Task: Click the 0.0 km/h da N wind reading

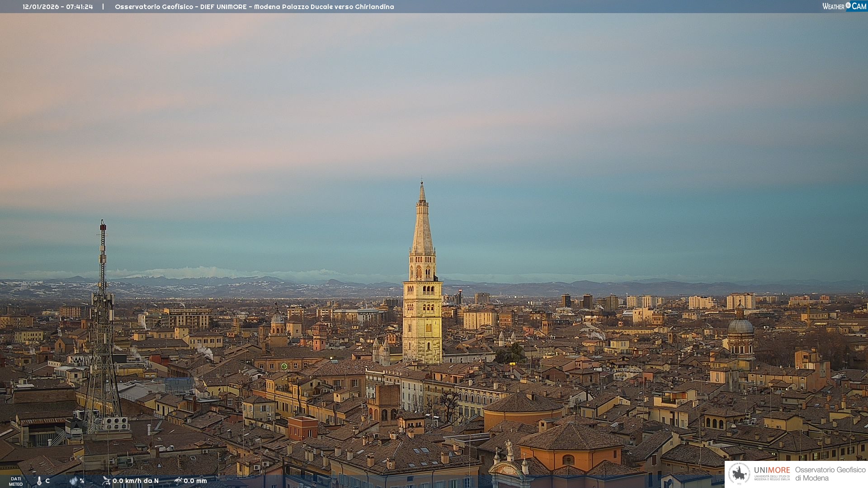Action: (136, 481)
